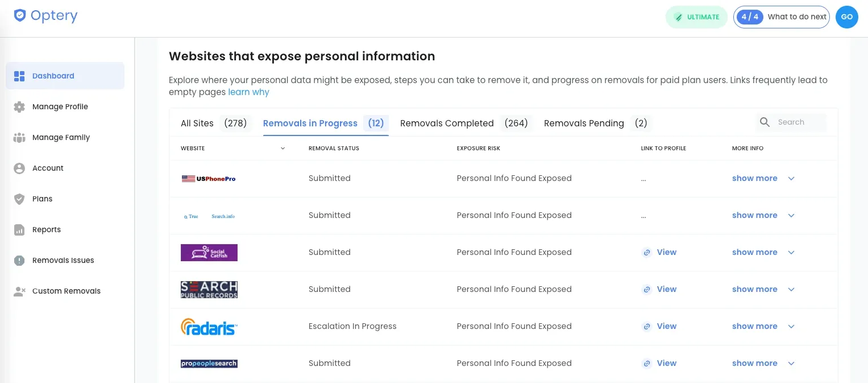Expand USPhonePro row chevron

pyautogui.click(x=791, y=179)
